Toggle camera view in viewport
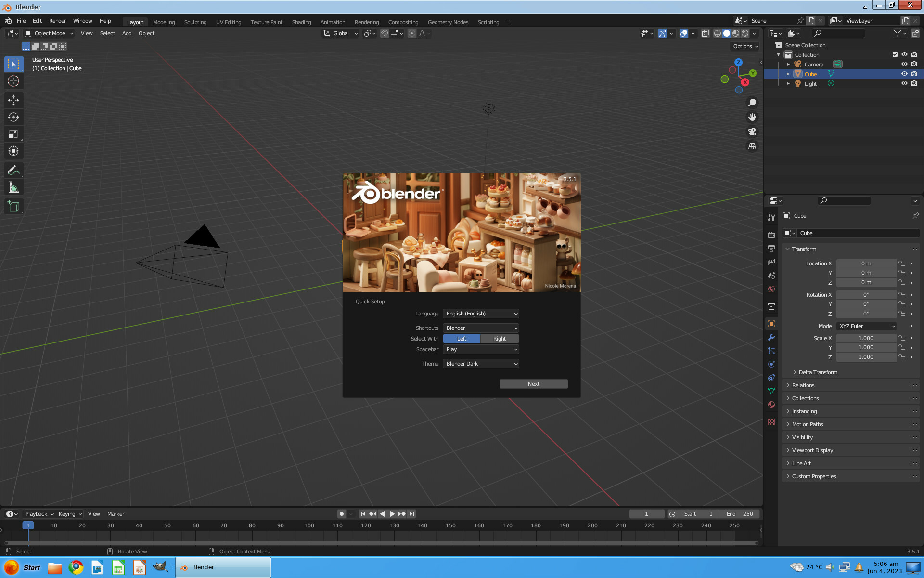The height and width of the screenshot is (578, 924). [x=752, y=131]
